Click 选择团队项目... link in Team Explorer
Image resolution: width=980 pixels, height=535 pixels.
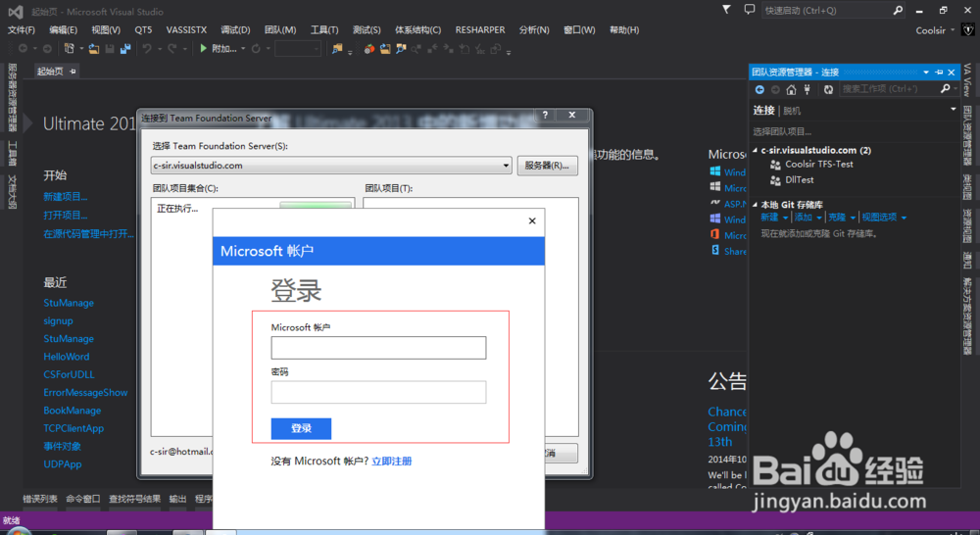pyautogui.click(x=782, y=131)
